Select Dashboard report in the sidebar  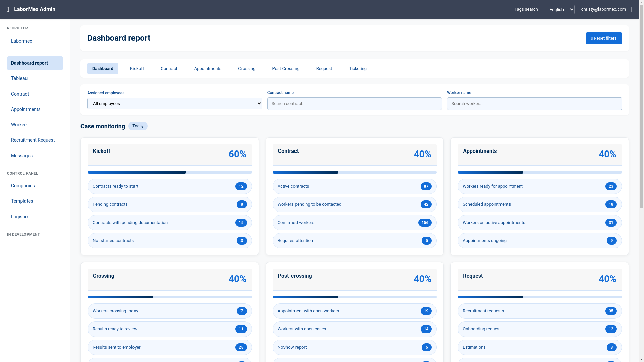[x=35, y=63]
